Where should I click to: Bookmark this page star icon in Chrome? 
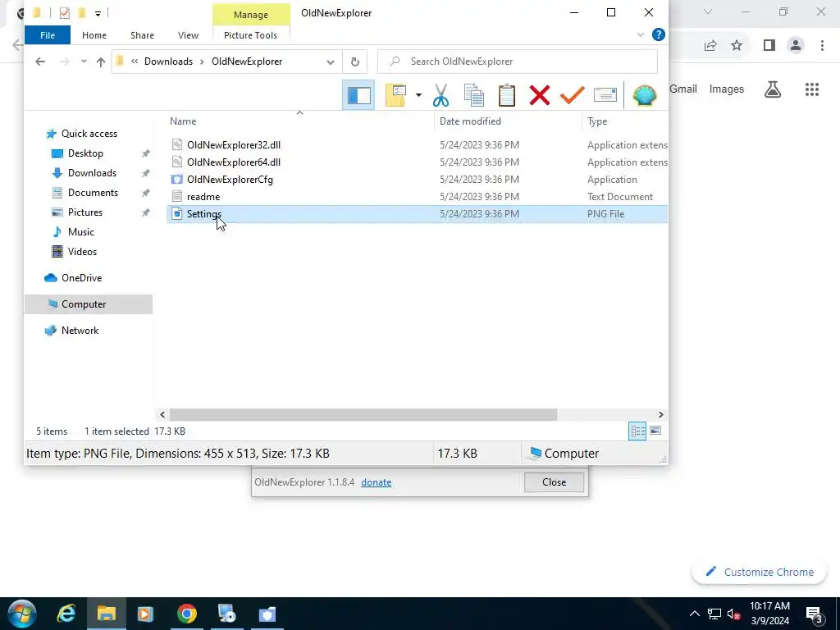737,46
